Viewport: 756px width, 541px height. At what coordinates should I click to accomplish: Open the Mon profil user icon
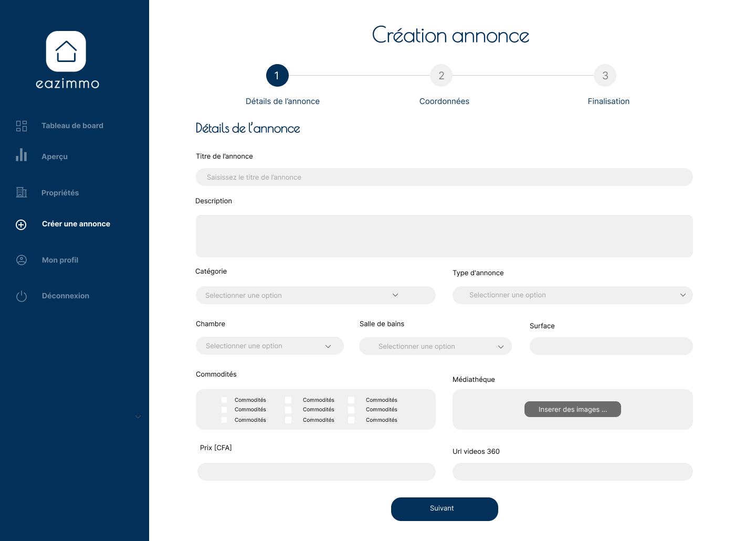point(22,260)
